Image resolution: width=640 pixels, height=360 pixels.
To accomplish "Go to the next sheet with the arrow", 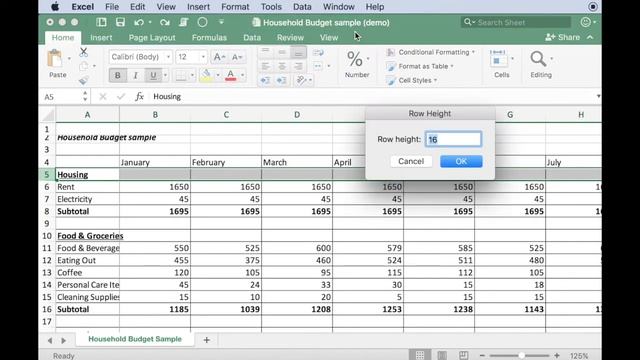I will point(64,340).
